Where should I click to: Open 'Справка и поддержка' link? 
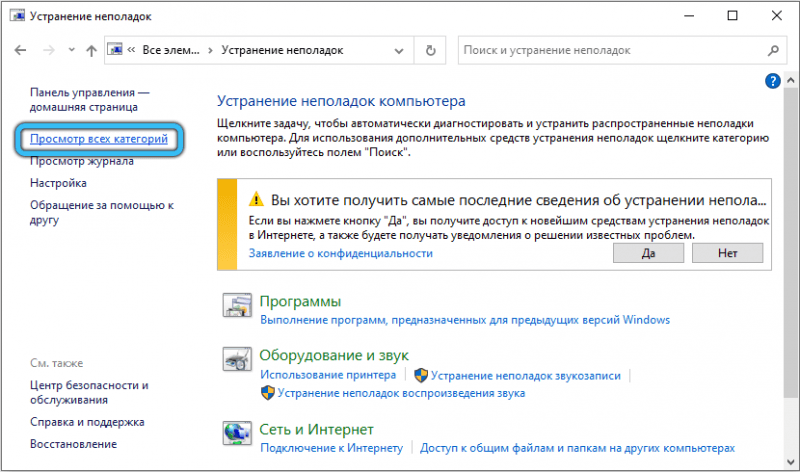(87, 422)
